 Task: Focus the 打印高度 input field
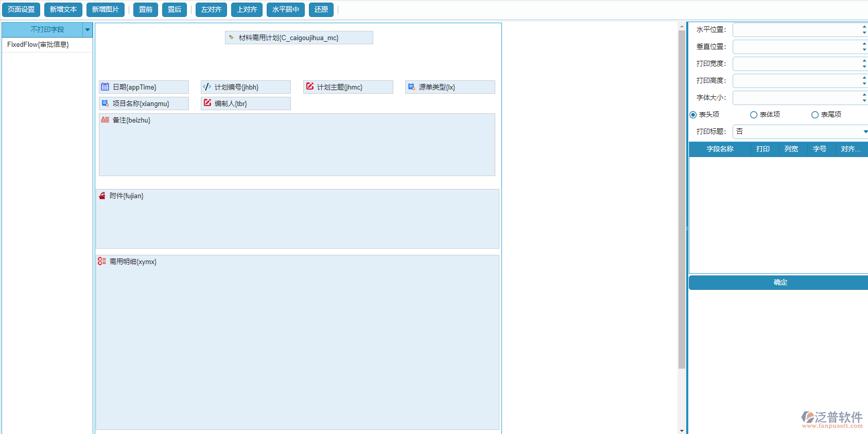tap(797, 81)
